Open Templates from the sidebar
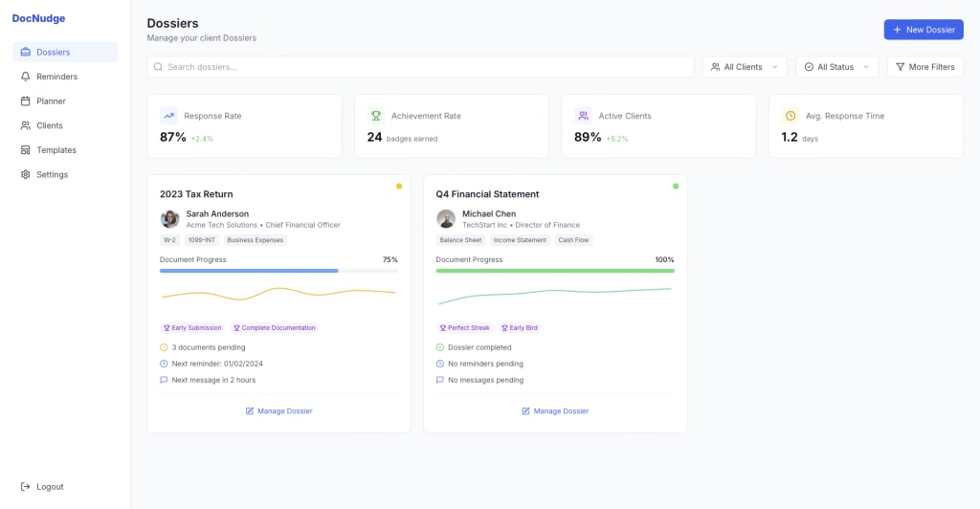Viewport: 980px width, 509px height. [x=65, y=150]
